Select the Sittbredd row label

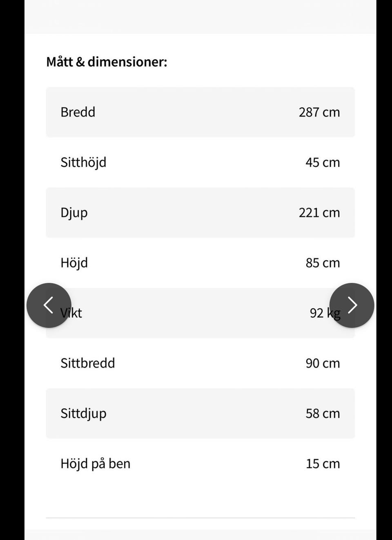click(87, 363)
